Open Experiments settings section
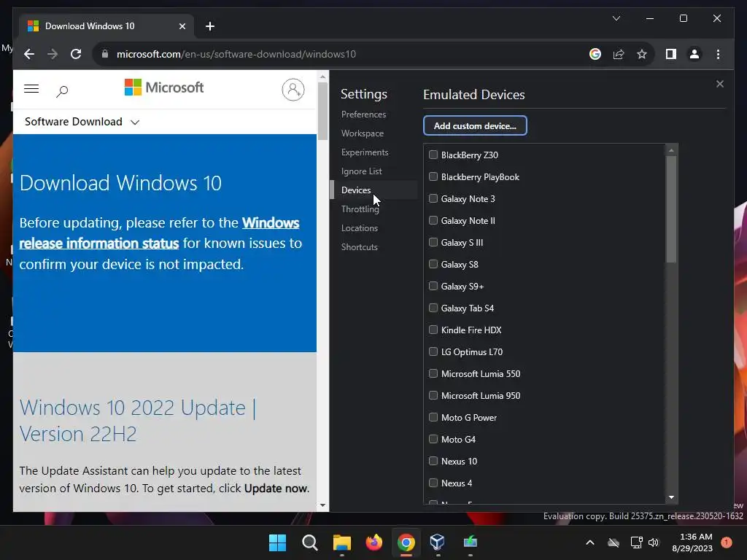Image resolution: width=747 pixels, height=560 pixels. click(x=365, y=152)
